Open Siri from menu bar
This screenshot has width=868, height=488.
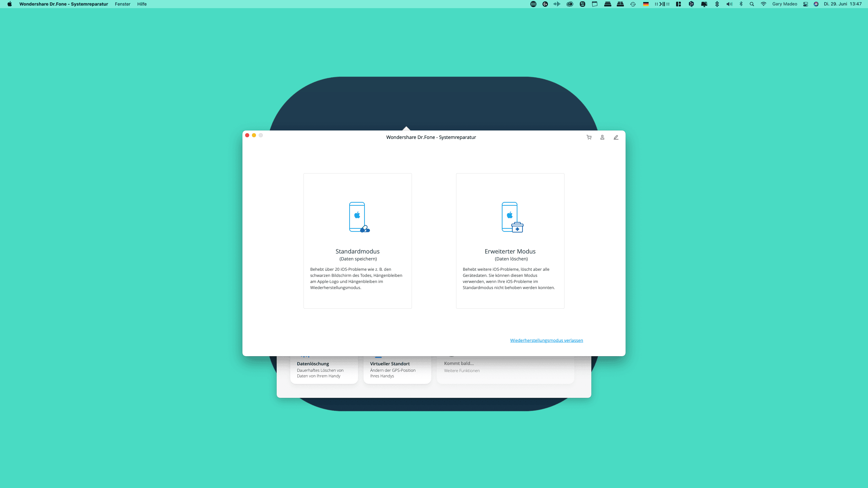816,4
